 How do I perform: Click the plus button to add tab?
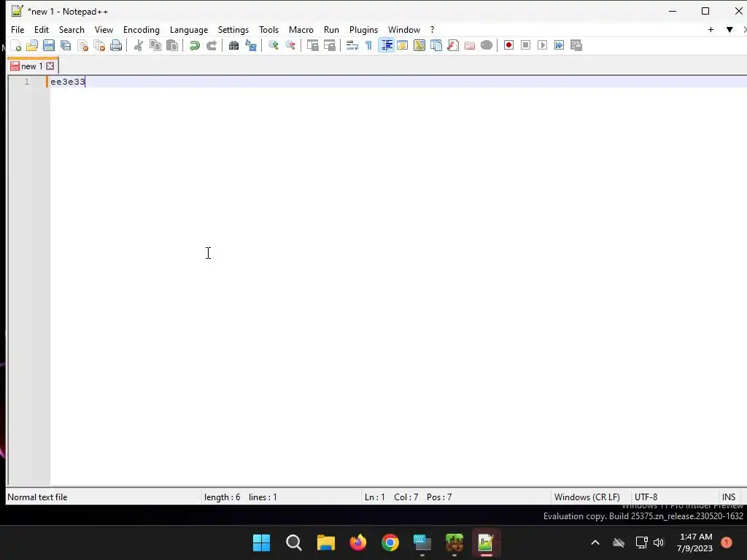711,29
